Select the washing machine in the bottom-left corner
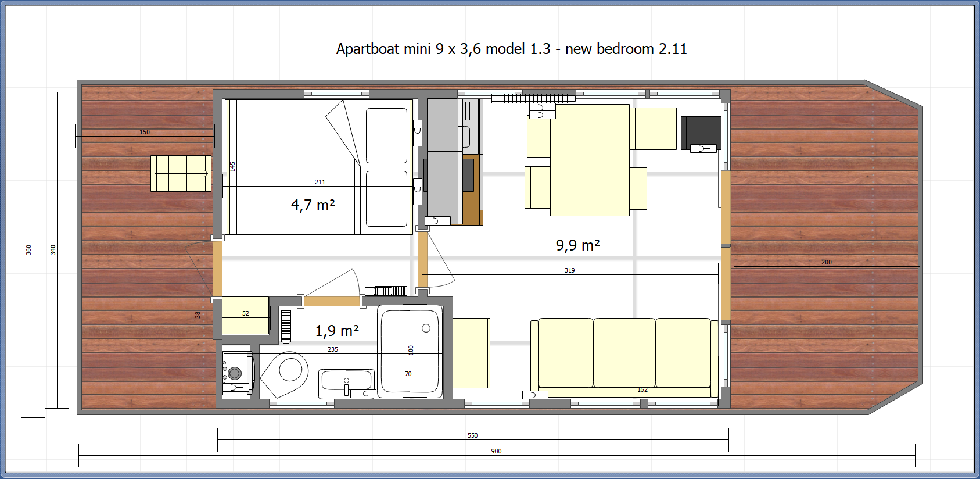Image resolution: width=980 pixels, height=479 pixels. pos(237,371)
